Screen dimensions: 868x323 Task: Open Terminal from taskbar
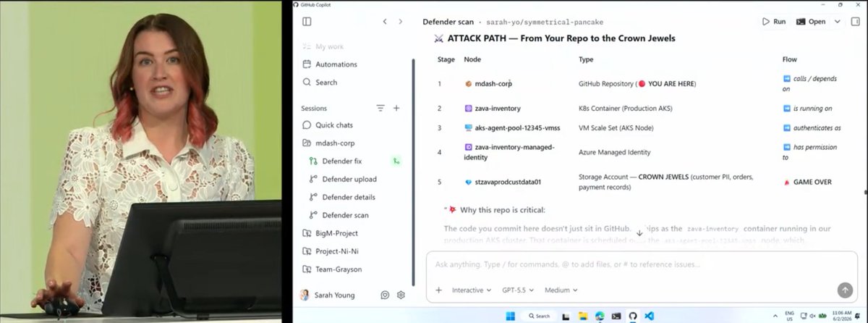[616, 316]
